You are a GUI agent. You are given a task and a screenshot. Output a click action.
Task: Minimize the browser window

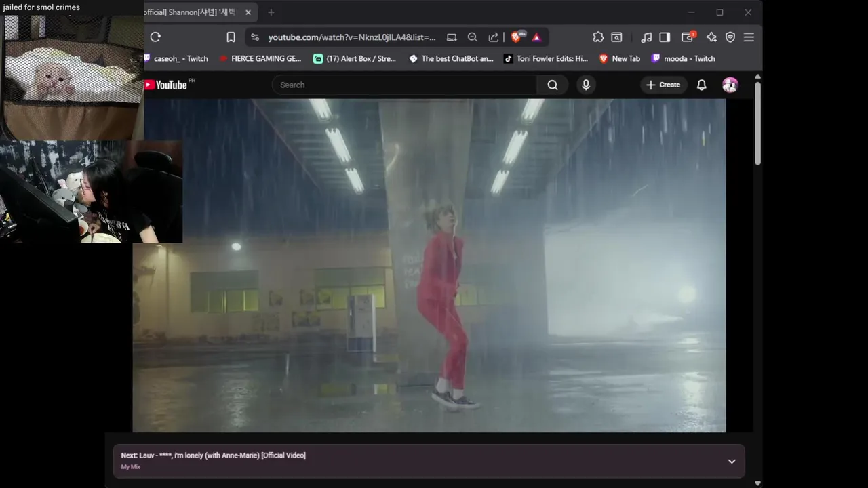691,12
